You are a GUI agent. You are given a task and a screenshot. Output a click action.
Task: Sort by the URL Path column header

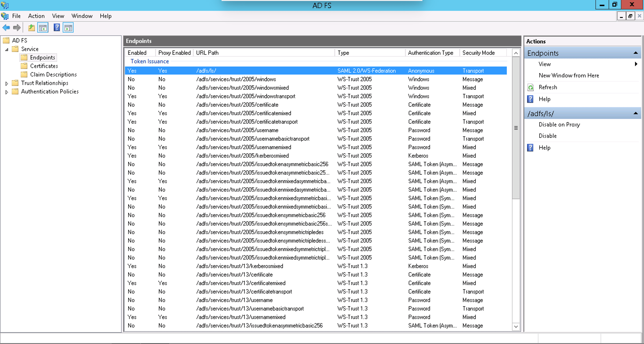tap(264, 53)
